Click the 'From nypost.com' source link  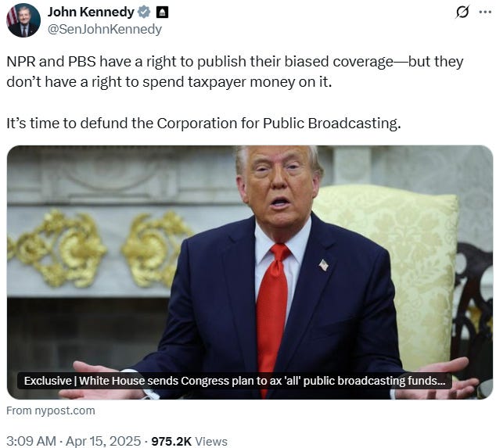point(51,410)
